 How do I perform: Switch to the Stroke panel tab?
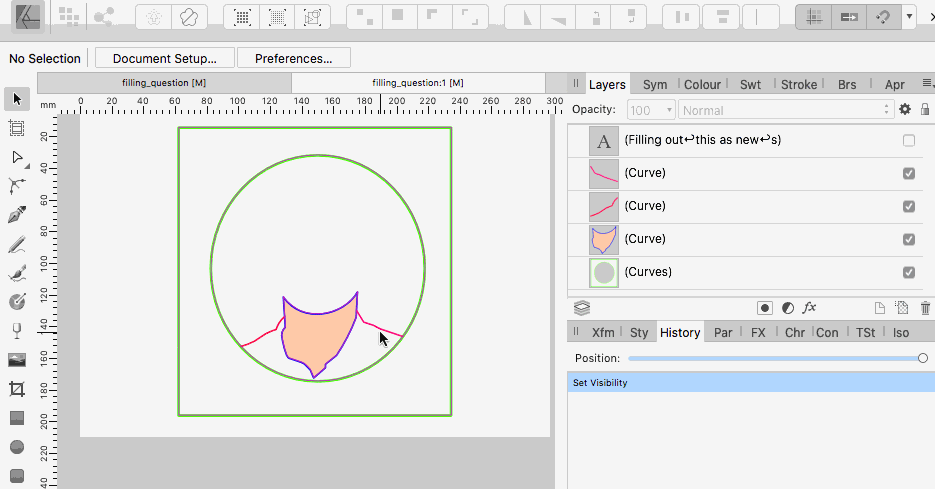(798, 85)
